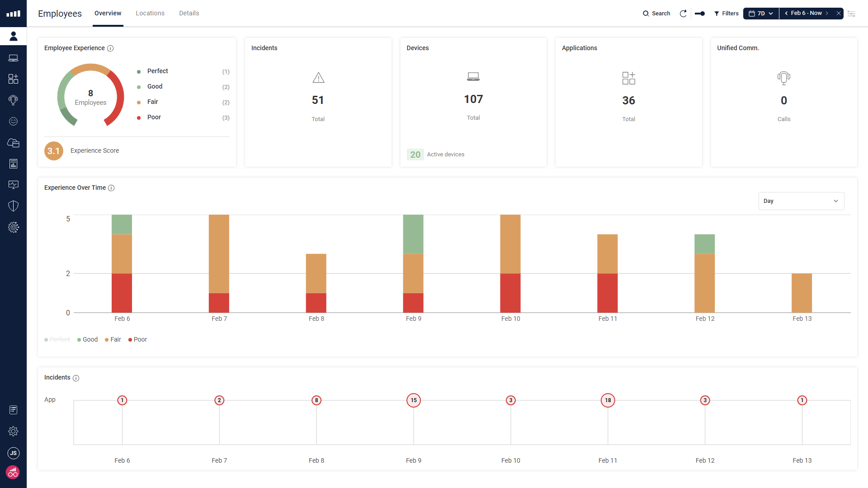Expand the 7D time range dropdown
The height and width of the screenshot is (488, 868).
click(761, 14)
